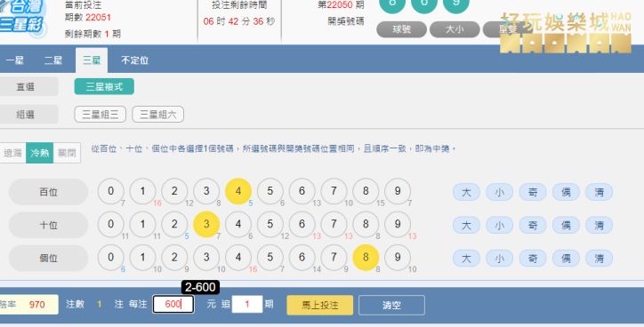Screen dimensions: 644x327
Task: Pick number 9 in 十位 row
Action: tap(398, 224)
